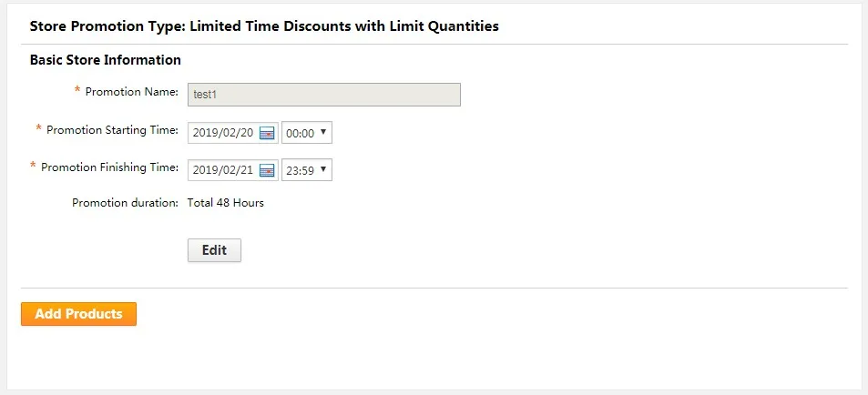Click the 2019/02/21 finishing date field

[x=224, y=170]
